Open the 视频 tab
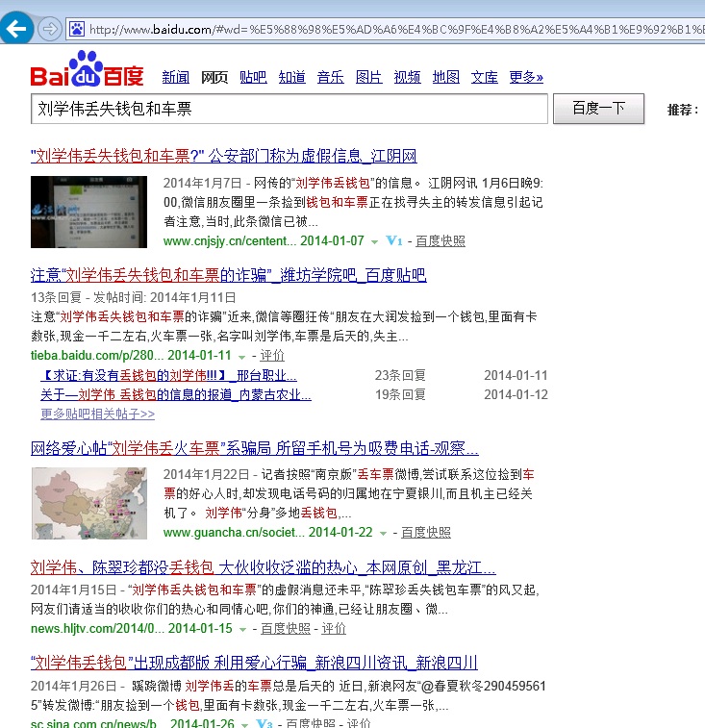The image size is (705, 728). [407, 77]
